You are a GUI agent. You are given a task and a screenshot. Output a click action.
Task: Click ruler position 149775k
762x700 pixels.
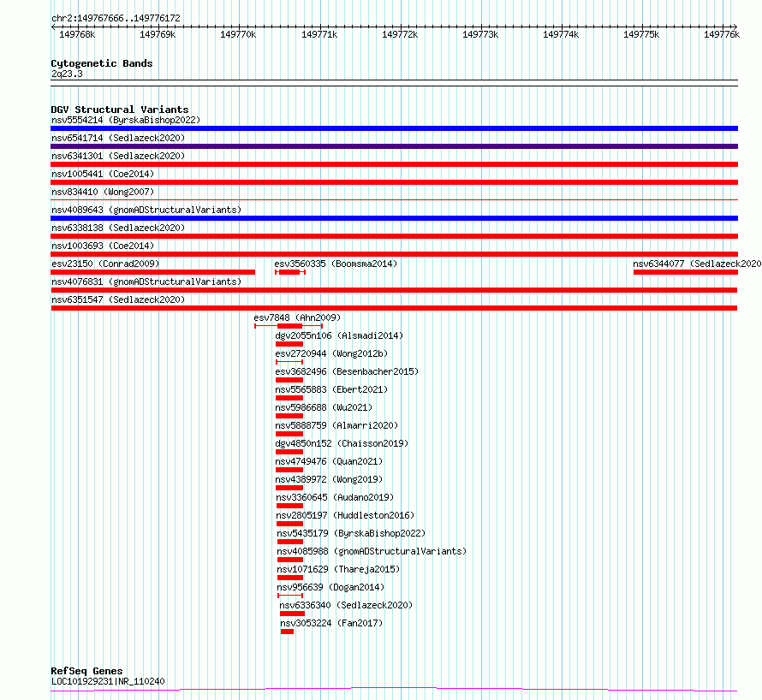(x=641, y=34)
